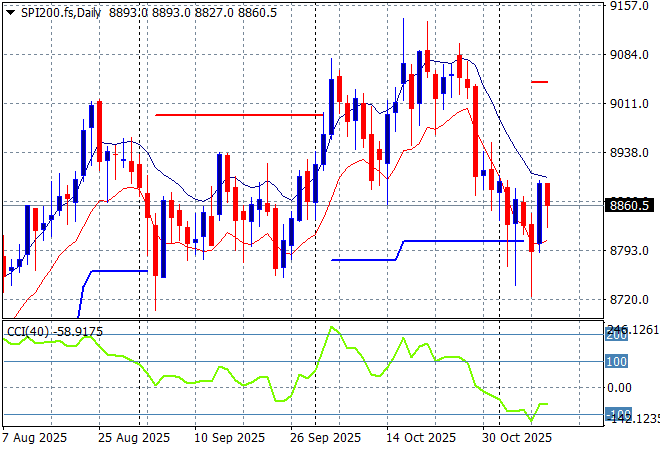Viewport: 660px width, 450px height.
Task: Select the short red line near 9040
Action: pos(540,82)
